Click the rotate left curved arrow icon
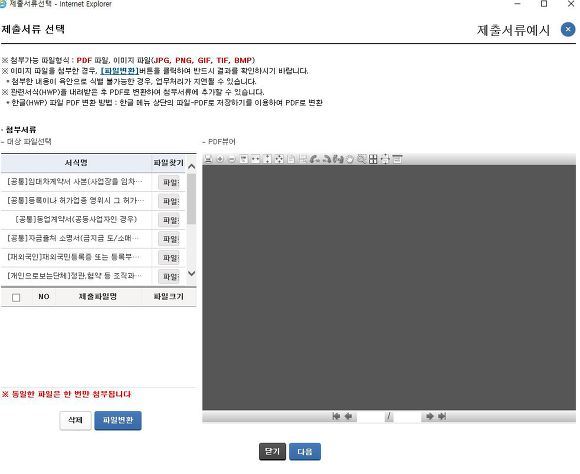 [315, 159]
